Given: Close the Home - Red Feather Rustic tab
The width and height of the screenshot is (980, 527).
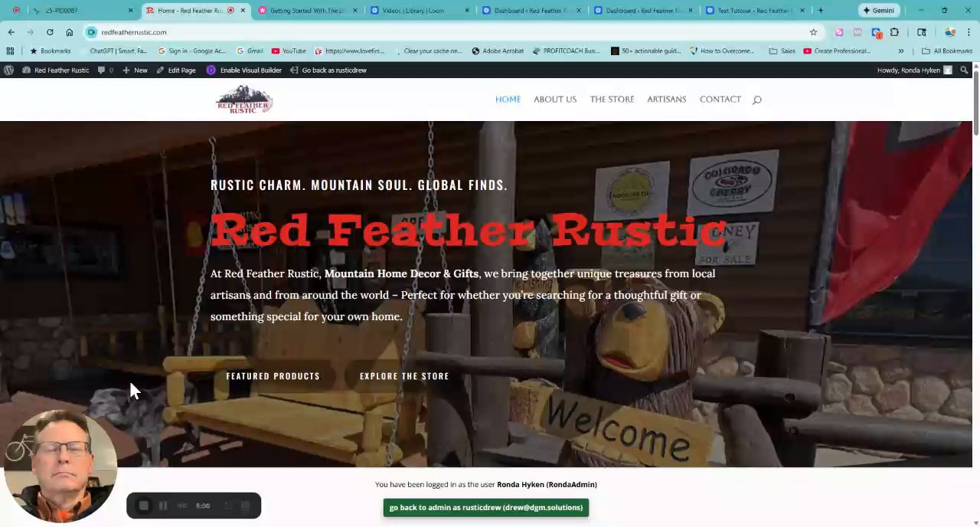Looking at the screenshot, I should coord(243,11).
